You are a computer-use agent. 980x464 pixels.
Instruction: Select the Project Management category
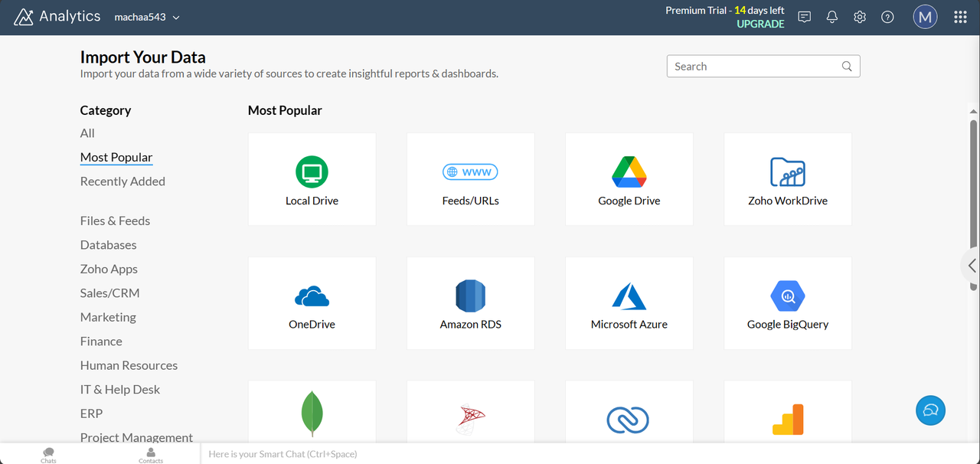[136, 437]
